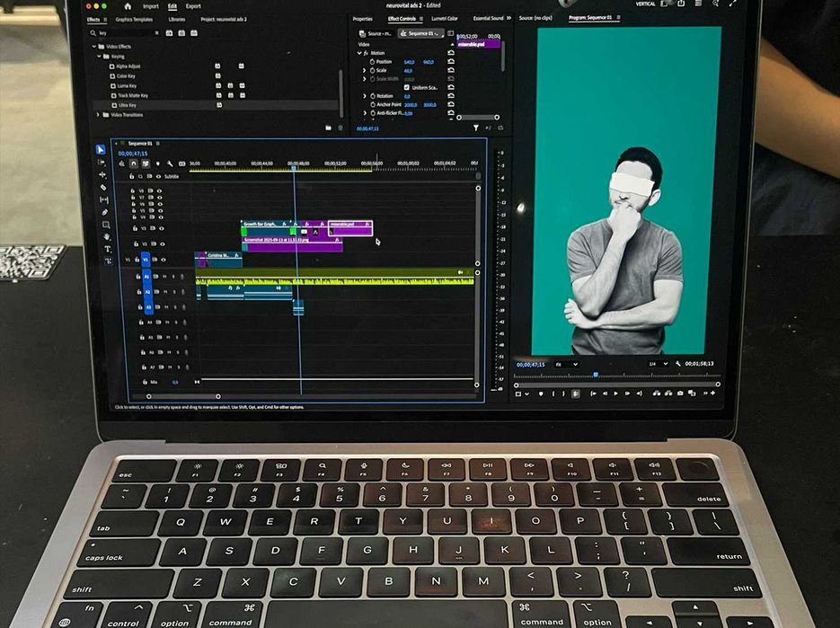This screenshot has height=628, width=840.
Task: Click the Mark In bracket button
Action: pyautogui.click(x=553, y=394)
